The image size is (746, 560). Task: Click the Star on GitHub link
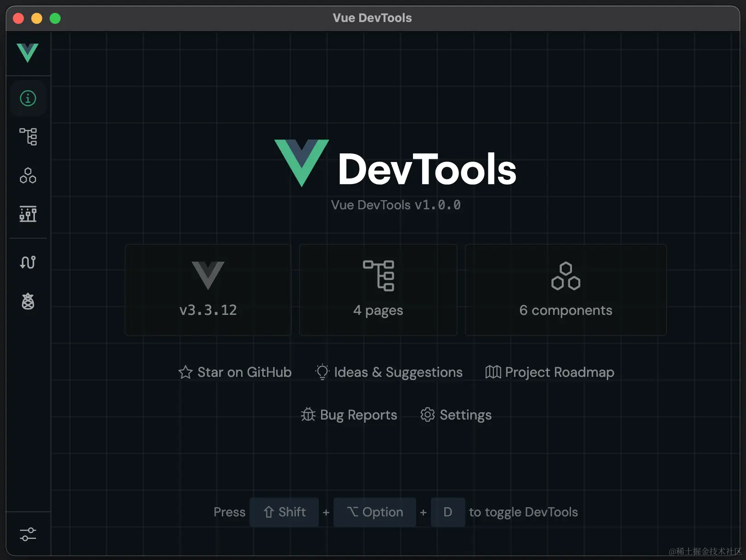point(235,372)
